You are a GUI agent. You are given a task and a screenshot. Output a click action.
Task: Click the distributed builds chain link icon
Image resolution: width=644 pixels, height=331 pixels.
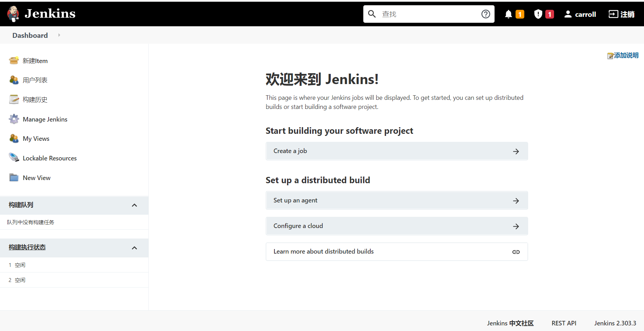tap(516, 252)
